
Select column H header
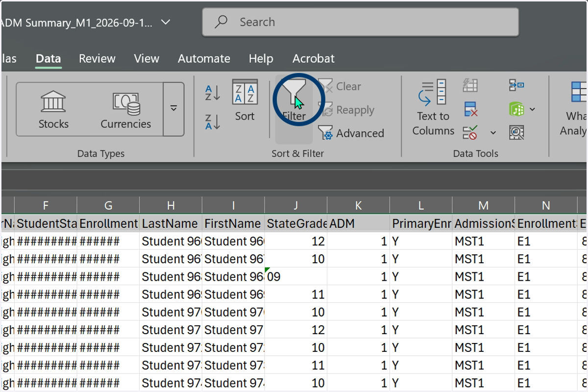tap(171, 206)
